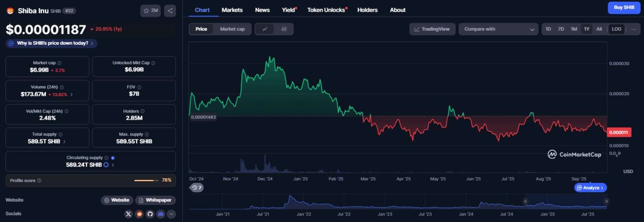Select 7D time range

561,29
